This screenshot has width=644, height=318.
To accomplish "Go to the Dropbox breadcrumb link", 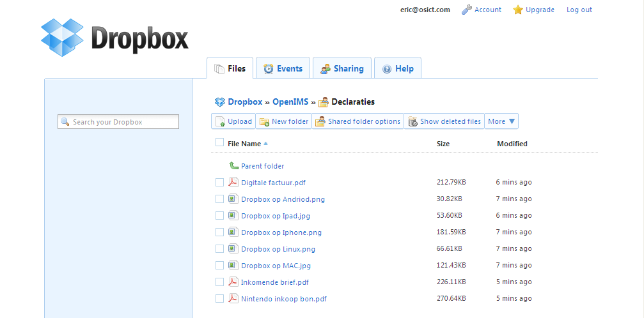I will [245, 102].
